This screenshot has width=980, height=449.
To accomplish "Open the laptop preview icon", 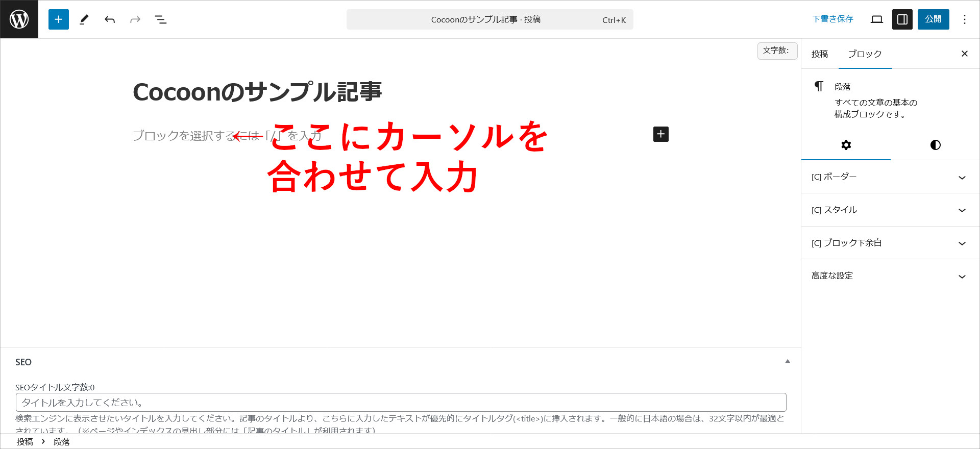I will pyautogui.click(x=877, y=19).
